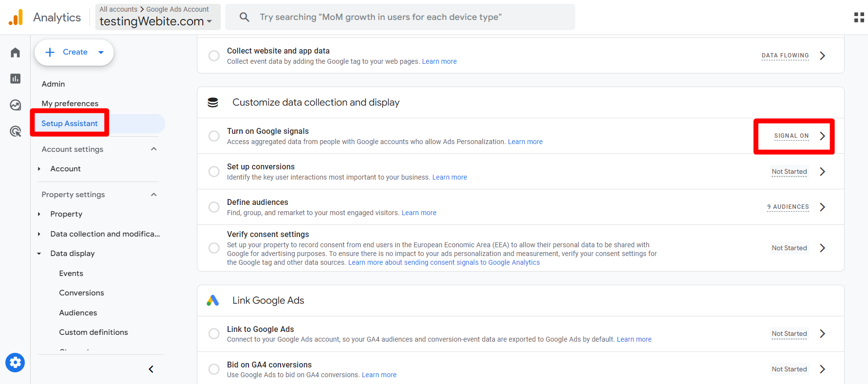Click Learn more for Collect website data
Viewport: 868px width, 384px height.
click(439, 61)
